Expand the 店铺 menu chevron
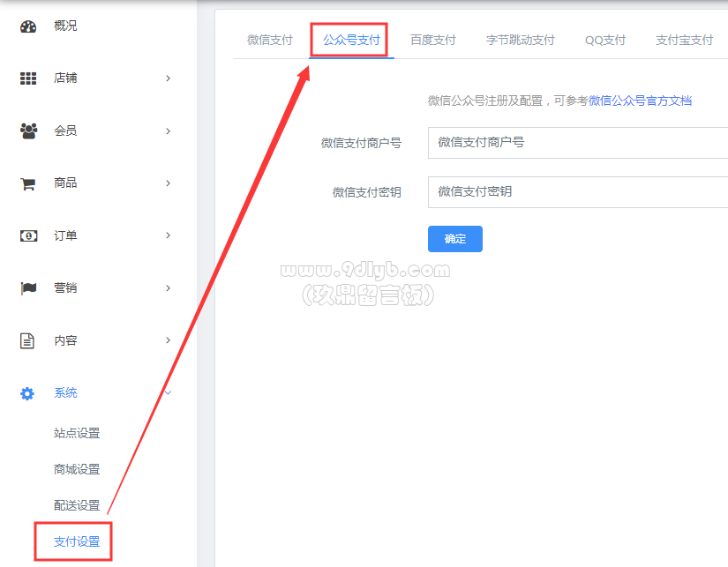 [168, 78]
